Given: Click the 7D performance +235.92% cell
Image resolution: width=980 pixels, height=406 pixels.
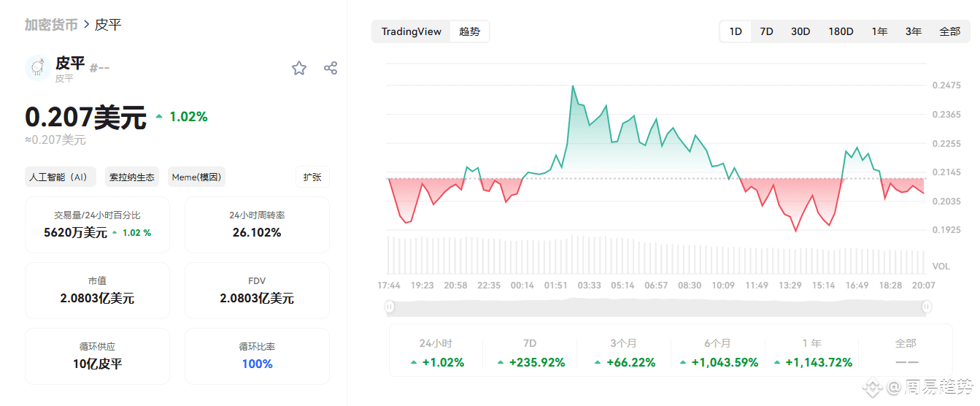Looking at the screenshot, I should point(530,353).
